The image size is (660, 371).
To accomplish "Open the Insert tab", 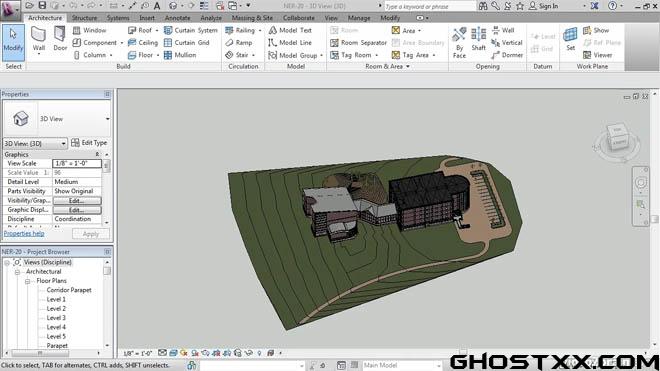I will coord(147,18).
